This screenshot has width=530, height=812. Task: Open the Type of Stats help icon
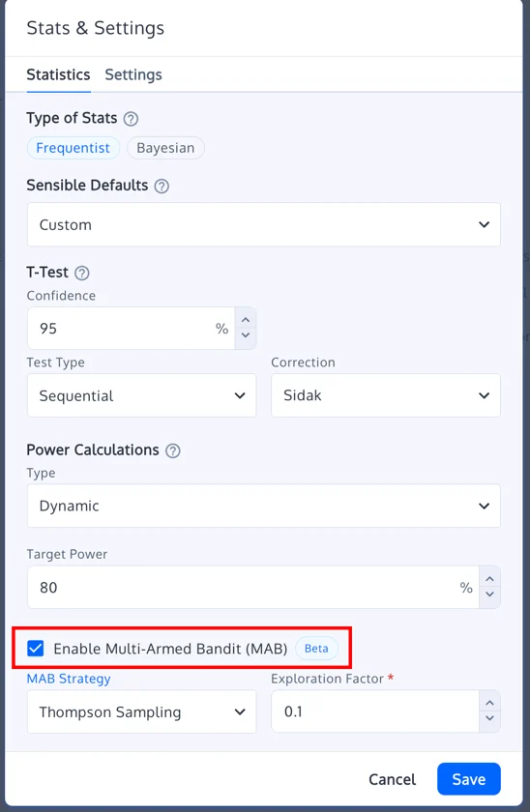pyautogui.click(x=131, y=119)
